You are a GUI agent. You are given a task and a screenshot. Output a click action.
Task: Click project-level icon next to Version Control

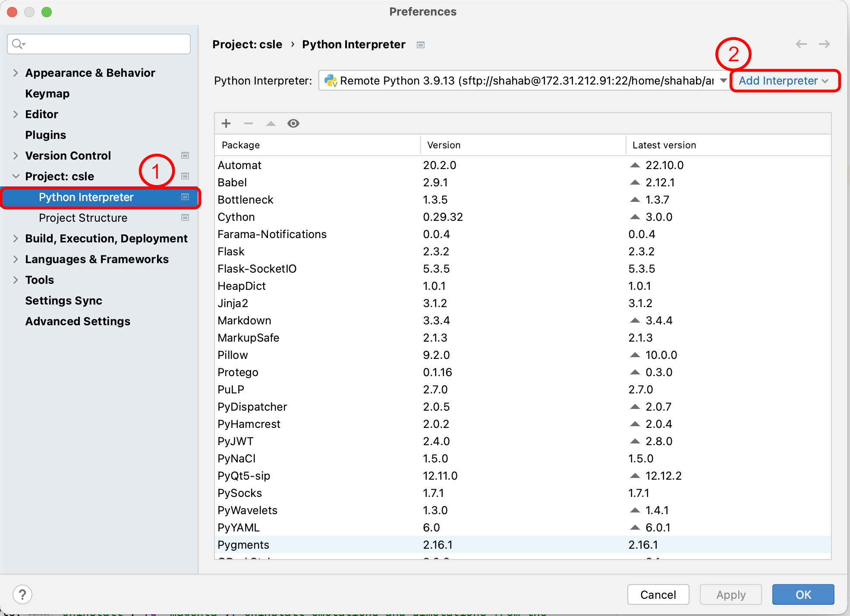[185, 155]
